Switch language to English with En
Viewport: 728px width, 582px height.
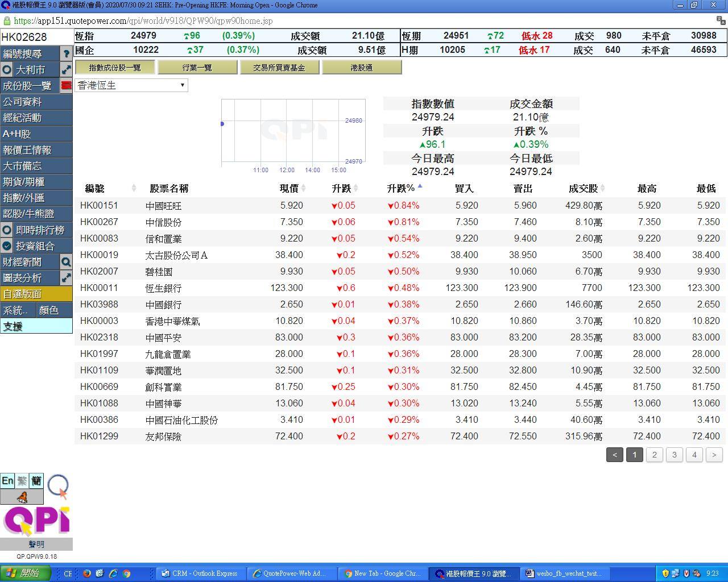tap(7, 481)
